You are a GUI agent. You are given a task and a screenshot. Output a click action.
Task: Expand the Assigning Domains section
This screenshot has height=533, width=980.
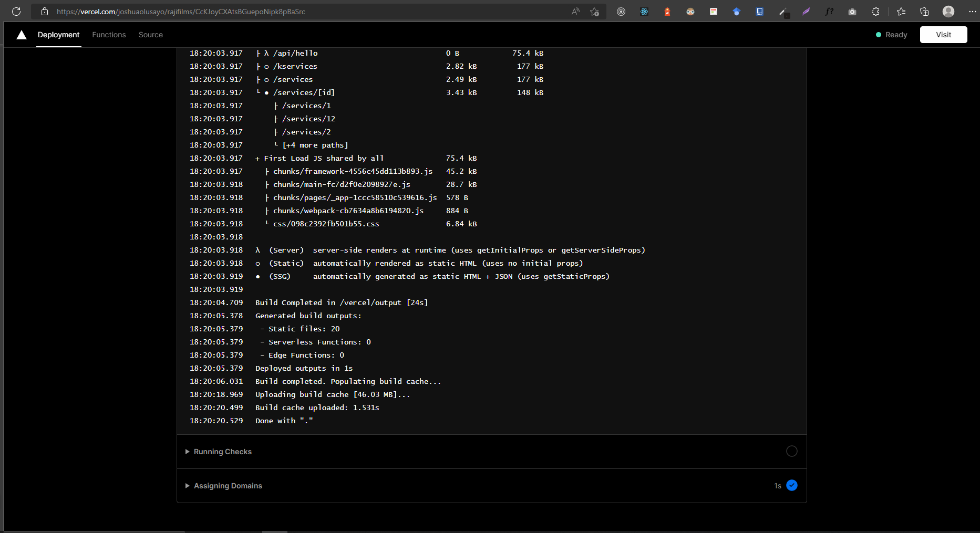click(228, 486)
